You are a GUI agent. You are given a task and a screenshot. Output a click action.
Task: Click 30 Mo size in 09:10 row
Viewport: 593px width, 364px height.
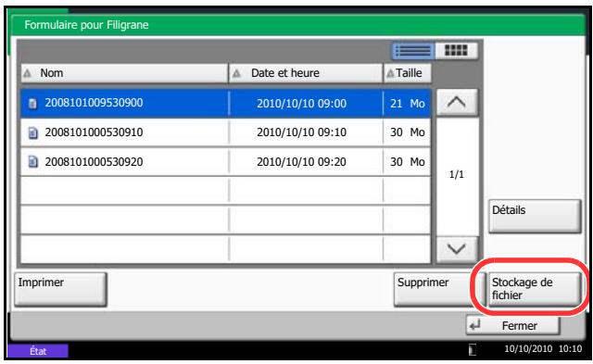tap(408, 132)
